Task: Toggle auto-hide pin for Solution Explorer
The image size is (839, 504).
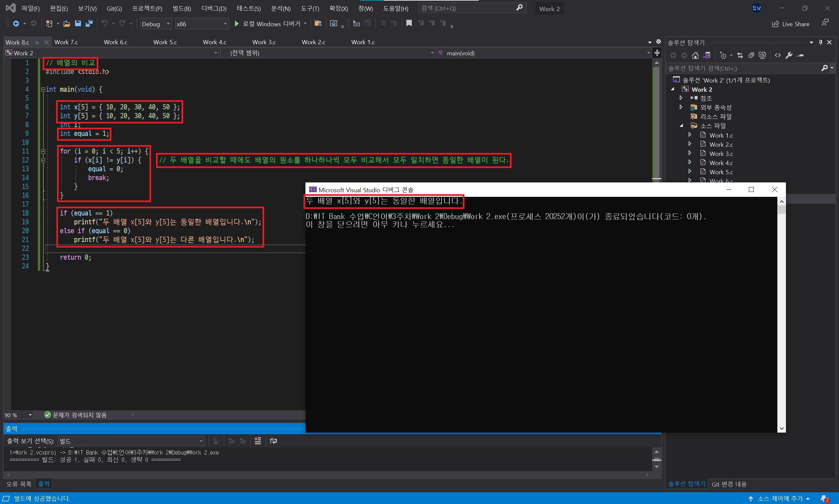Action: (x=820, y=43)
